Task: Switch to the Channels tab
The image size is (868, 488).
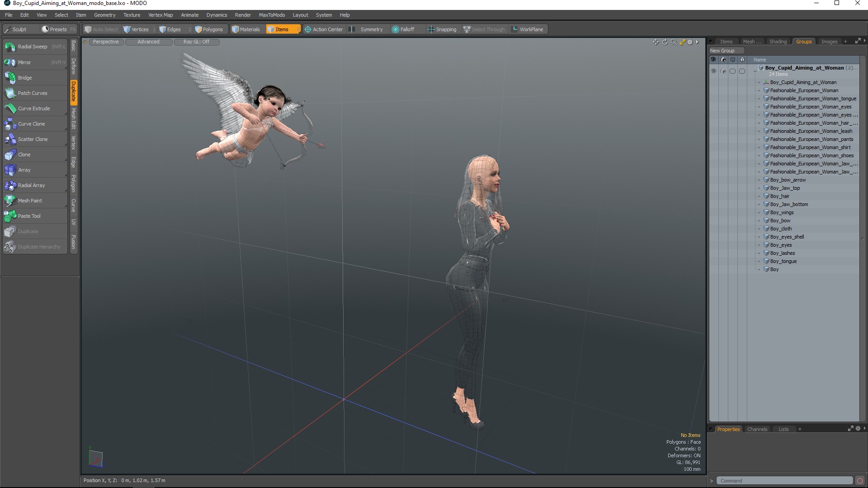Action: click(x=757, y=429)
